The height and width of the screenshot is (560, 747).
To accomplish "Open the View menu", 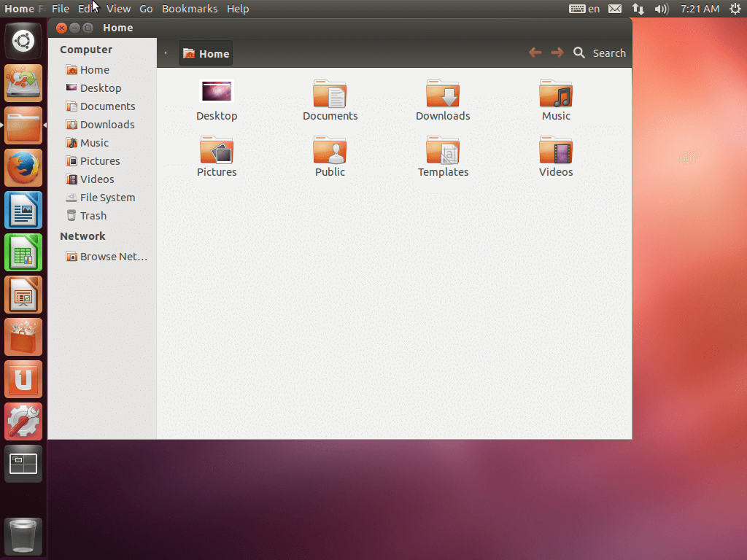I will (x=119, y=9).
